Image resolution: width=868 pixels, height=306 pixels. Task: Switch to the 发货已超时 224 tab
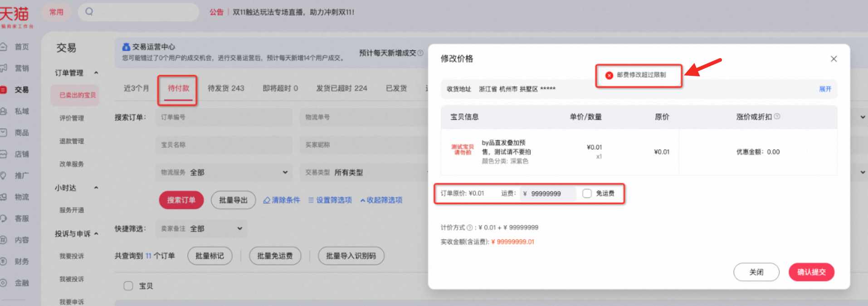coord(341,88)
